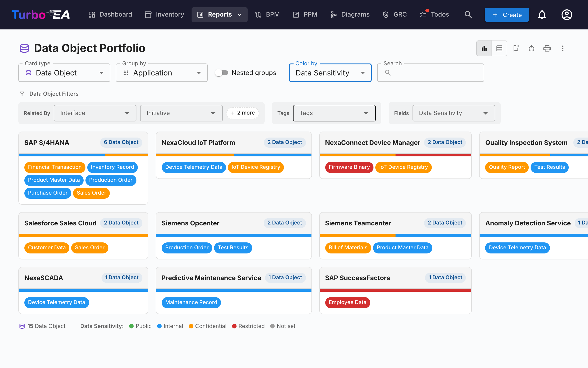Open the Initiative filter dropdown
Viewport: 588px width, 368px height.
click(x=181, y=113)
